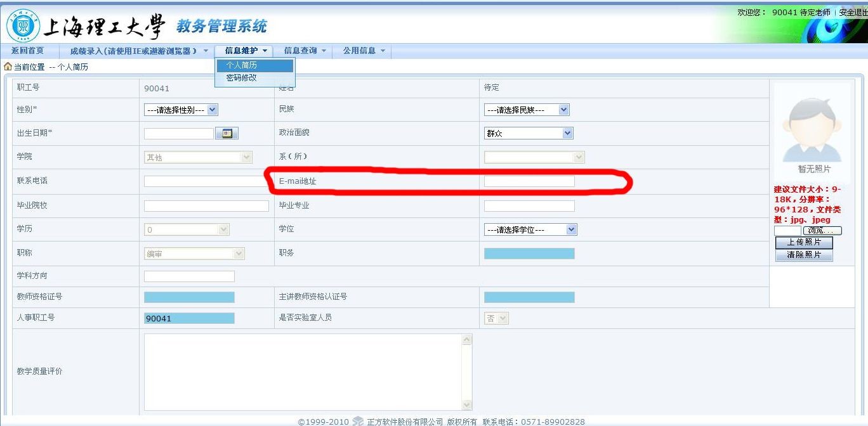Click 返回首页 in the navigation bar

click(27, 51)
